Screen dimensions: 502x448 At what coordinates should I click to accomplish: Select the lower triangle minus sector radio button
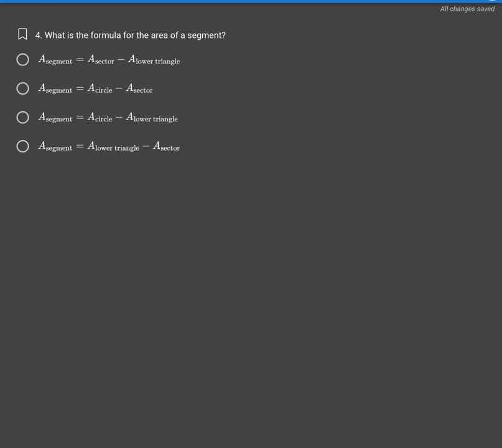(23, 146)
